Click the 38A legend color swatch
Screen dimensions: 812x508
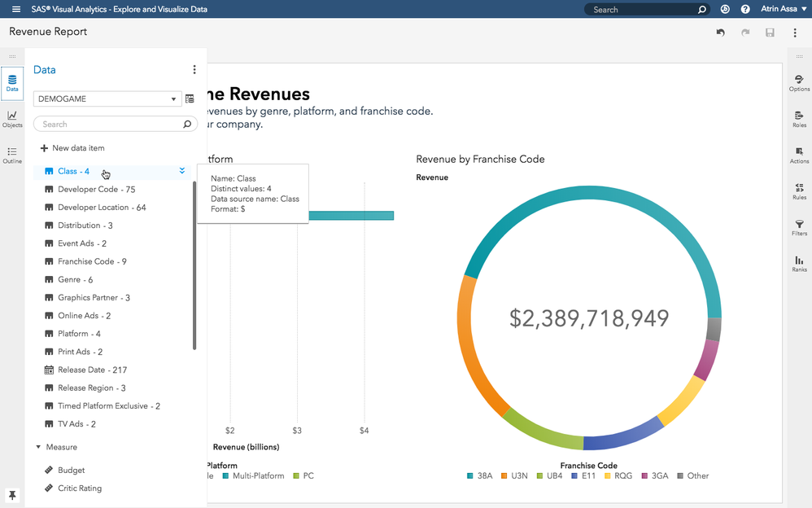tap(470, 475)
